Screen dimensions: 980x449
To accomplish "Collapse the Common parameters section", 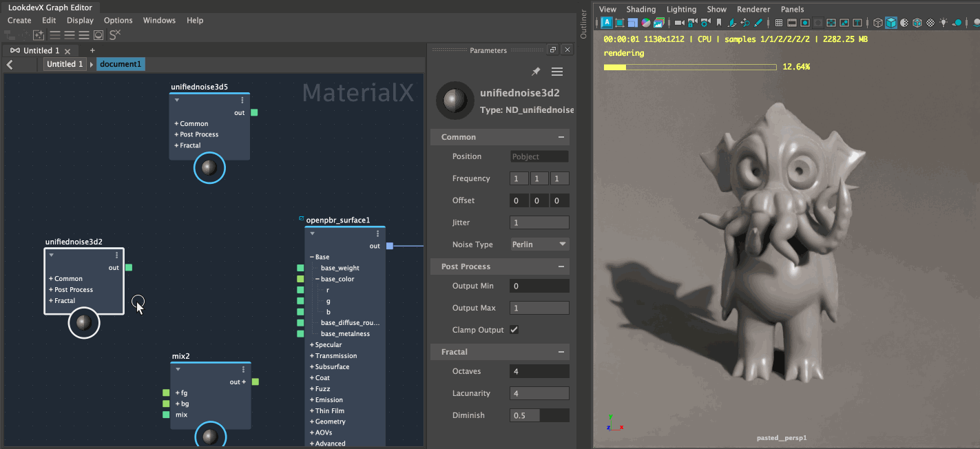I will (x=562, y=137).
